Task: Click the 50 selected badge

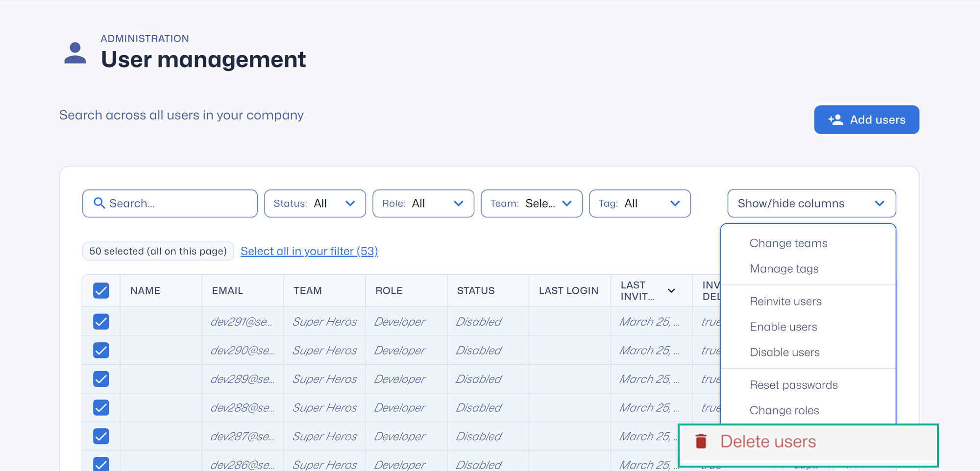Action: click(158, 251)
